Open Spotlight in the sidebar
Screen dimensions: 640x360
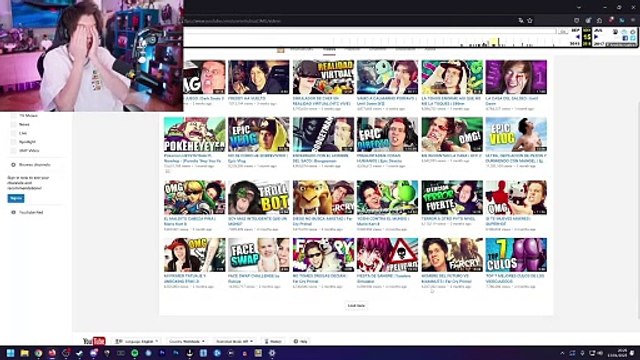[27, 142]
